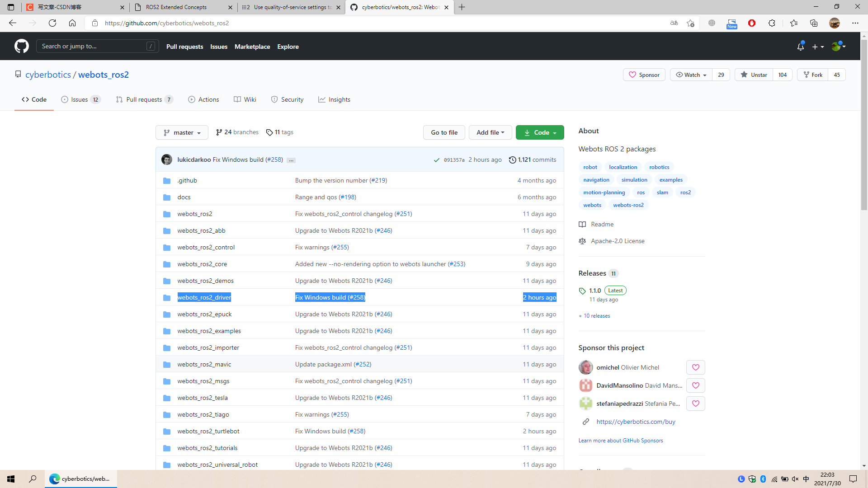The height and width of the screenshot is (488, 868).
Task: Click the green commit status checkmark
Action: point(436,160)
